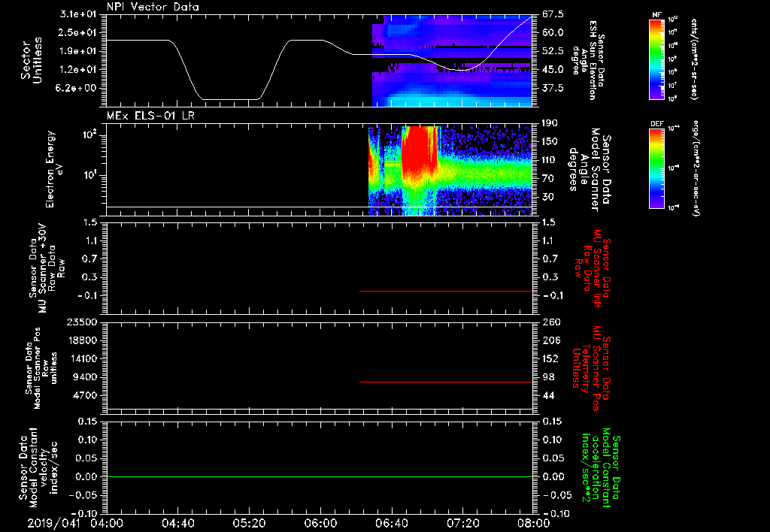Screen dimensions: 770x532
Task: Select the 'NPI Vector Data' panel title
Action: coord(153,7)
